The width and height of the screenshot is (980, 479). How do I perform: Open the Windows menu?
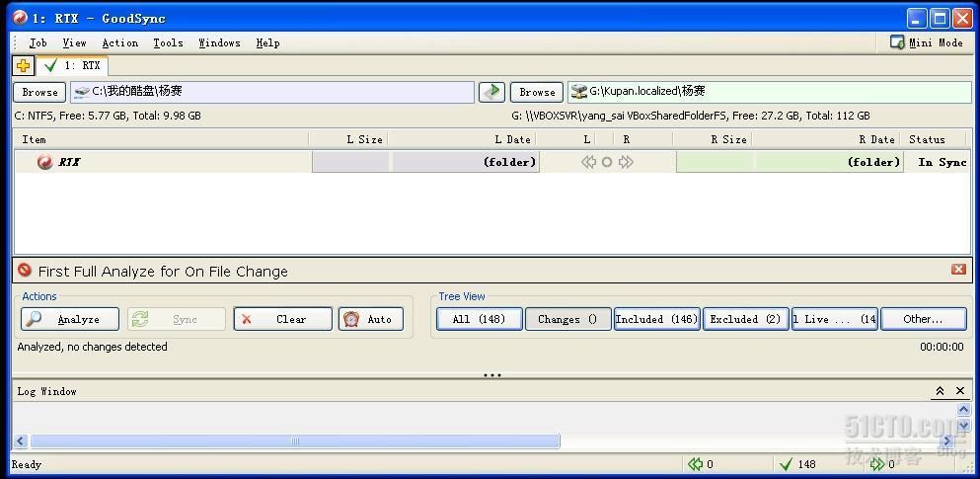[x=219, y=42]
